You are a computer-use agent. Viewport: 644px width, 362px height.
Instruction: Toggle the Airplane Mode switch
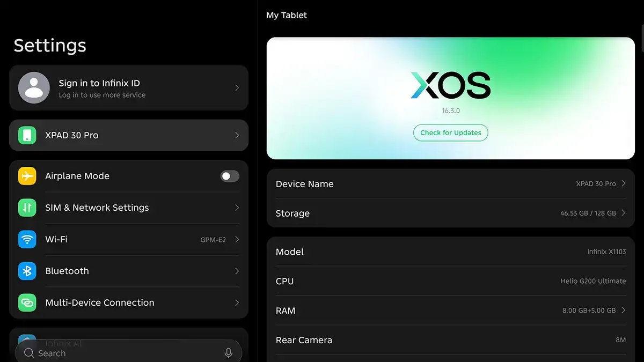pyautogui.click(x=230, y=176)
